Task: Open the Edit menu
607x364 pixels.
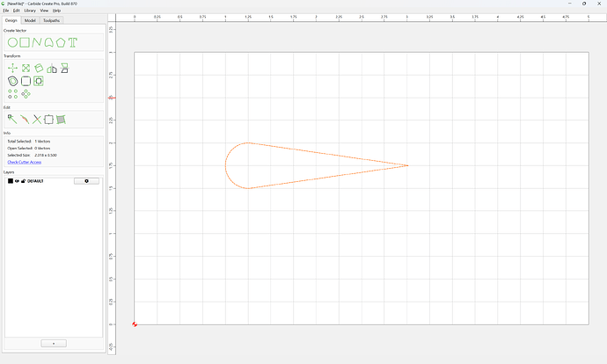Action: 16,11
